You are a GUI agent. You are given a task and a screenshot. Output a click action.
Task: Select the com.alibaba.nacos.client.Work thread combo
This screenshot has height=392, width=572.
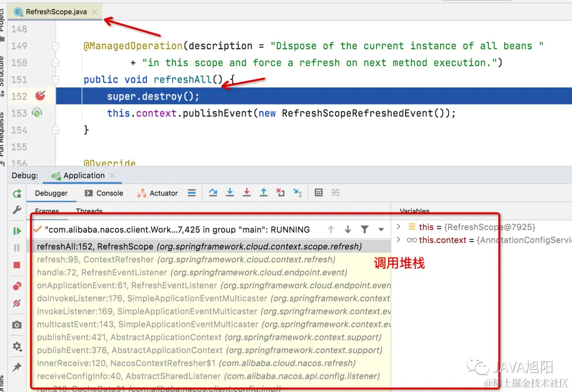pyautogui.click(x=177, y=229)
